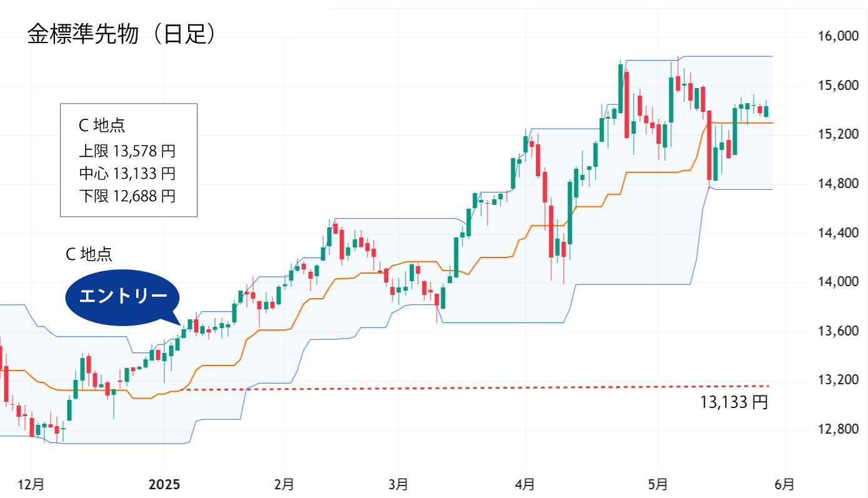Image resolution: width=868 pixels, height=498 pixels.
Task: Select the 中心 13,133 円 line in info box
Action: (x=127, y=173)
